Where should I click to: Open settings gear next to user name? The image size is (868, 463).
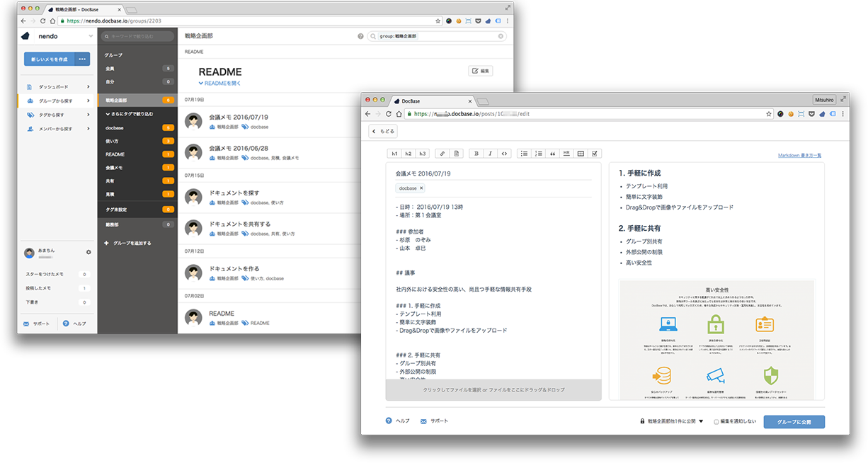[x=88, y=252]
